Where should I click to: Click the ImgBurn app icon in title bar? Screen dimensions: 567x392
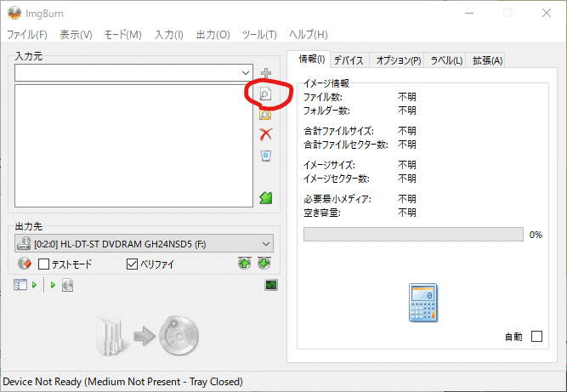pos(14,14)
